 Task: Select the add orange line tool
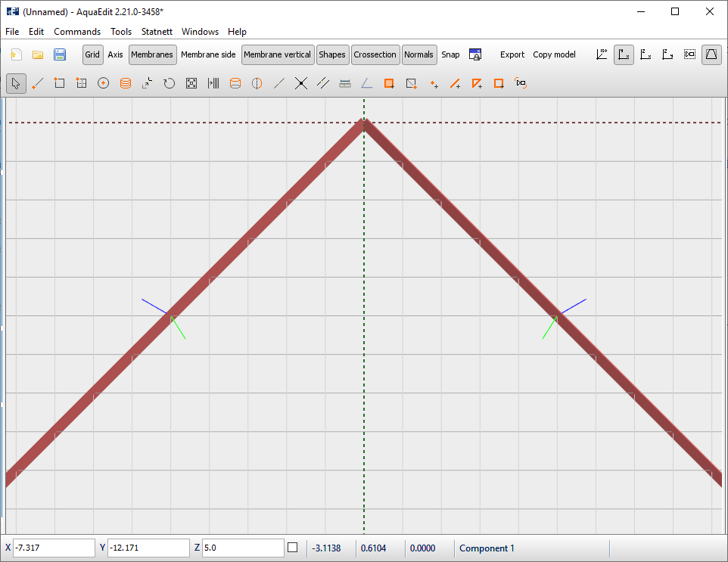pyautogui.click(x=455, y=83)
